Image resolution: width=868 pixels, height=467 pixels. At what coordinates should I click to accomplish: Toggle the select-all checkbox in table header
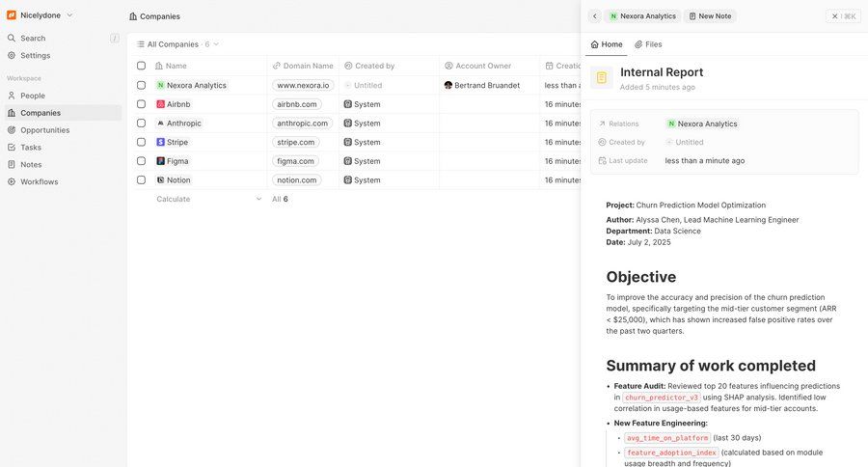click(141, 66)
